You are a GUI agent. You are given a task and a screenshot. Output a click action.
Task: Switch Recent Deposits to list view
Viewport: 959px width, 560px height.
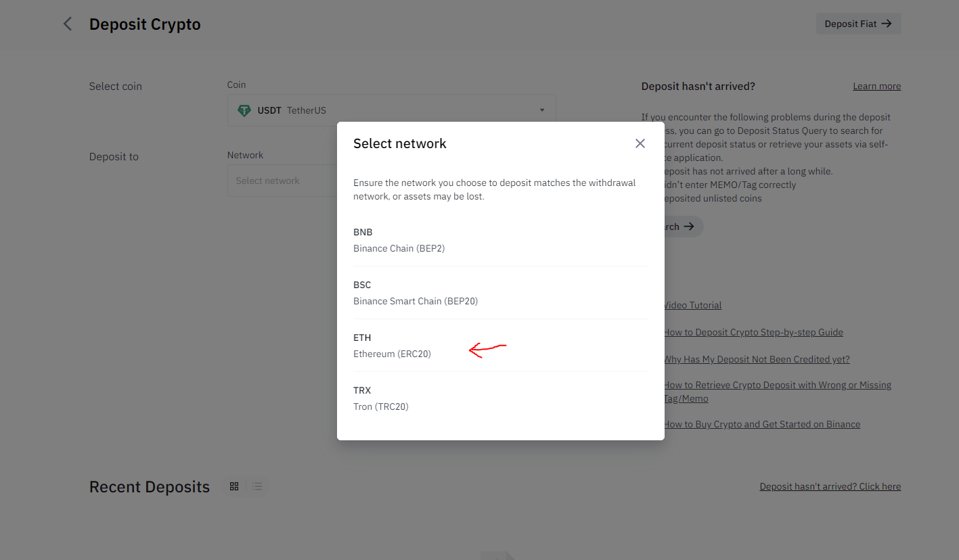click(x=257, y=486)
